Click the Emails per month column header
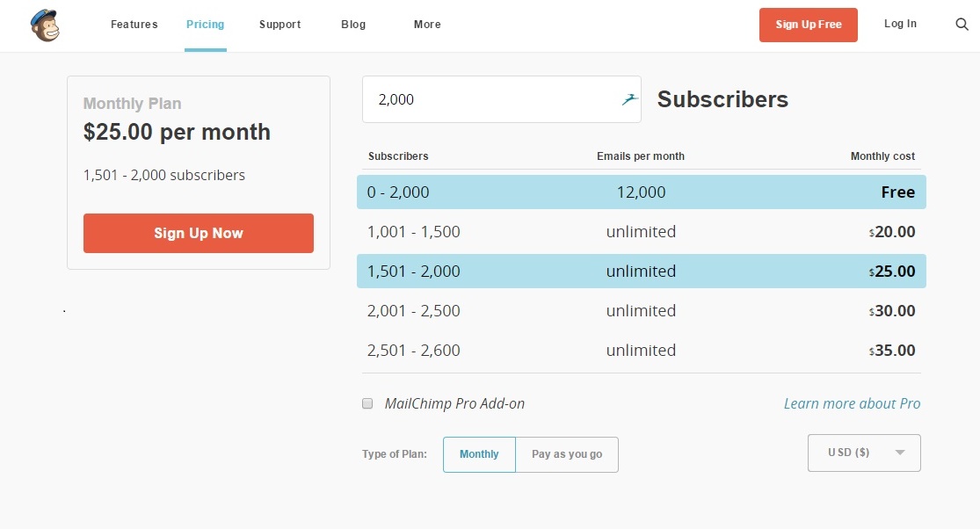980x529 pixels. [x=641, y=156]
